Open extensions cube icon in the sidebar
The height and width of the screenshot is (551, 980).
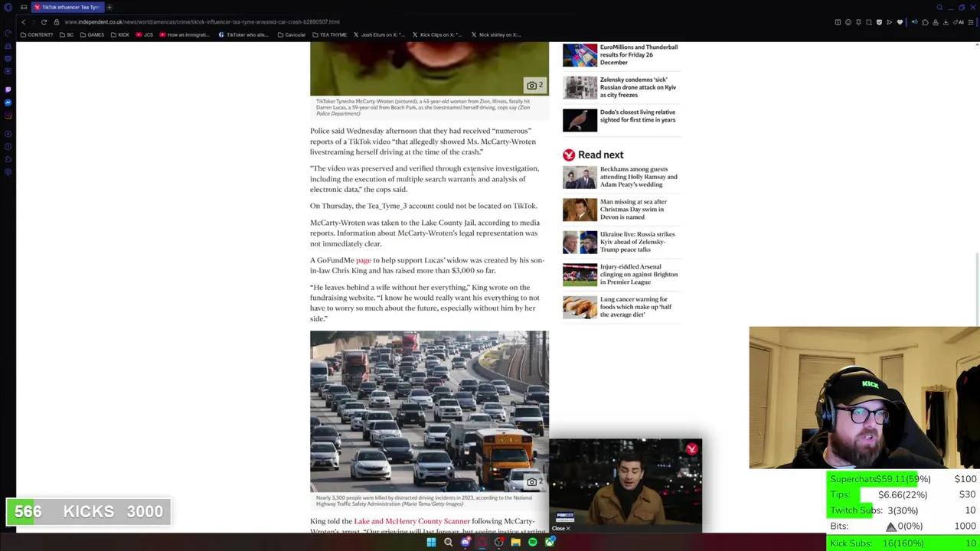[8, 159]
